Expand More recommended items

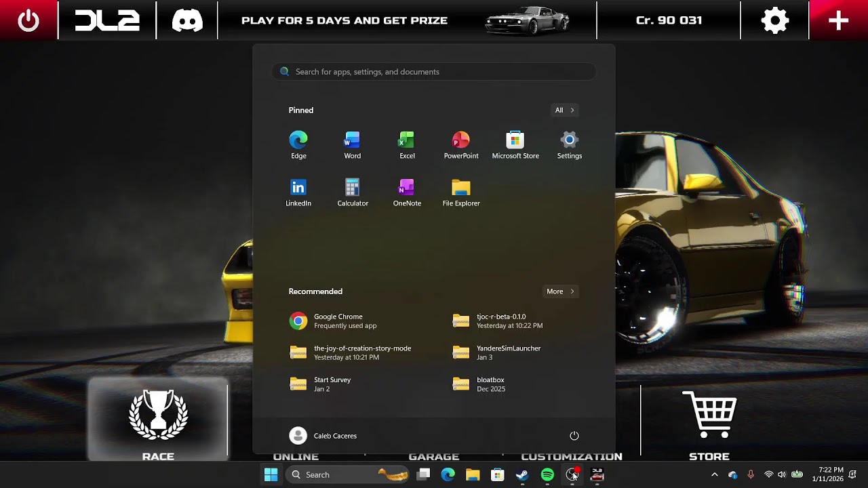pos(560,291)
